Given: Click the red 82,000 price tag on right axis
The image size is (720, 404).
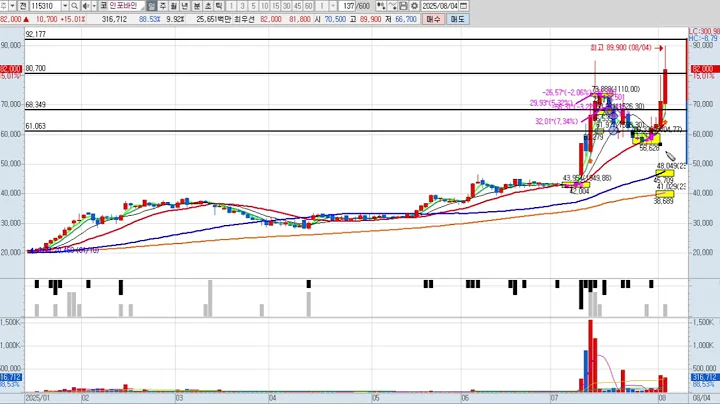Looking at the screenshot, I should point(704,69).
